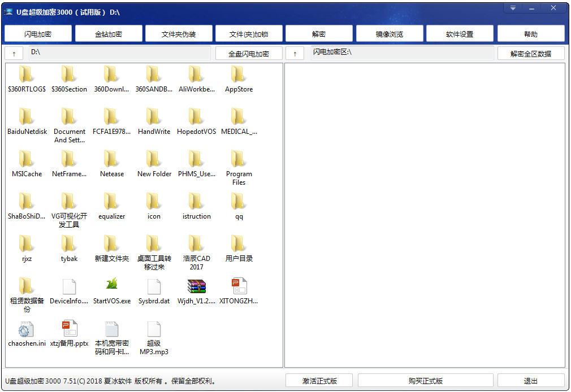Select the HopedotVOS folder icon
The width and height of the screenshot is (571, 392).
tap(196, 116)
